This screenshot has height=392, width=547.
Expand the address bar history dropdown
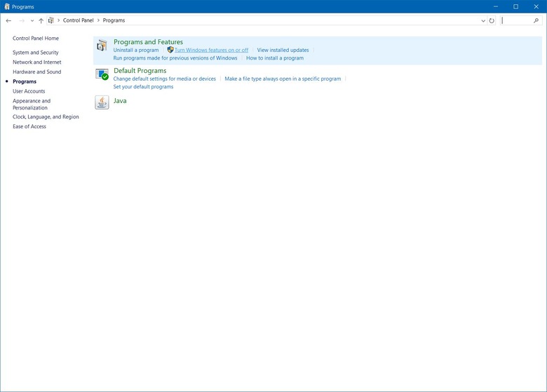[483, 20]
